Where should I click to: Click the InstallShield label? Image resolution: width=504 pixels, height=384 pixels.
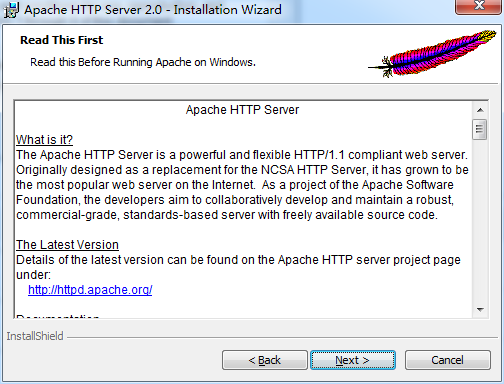[35, 336]
